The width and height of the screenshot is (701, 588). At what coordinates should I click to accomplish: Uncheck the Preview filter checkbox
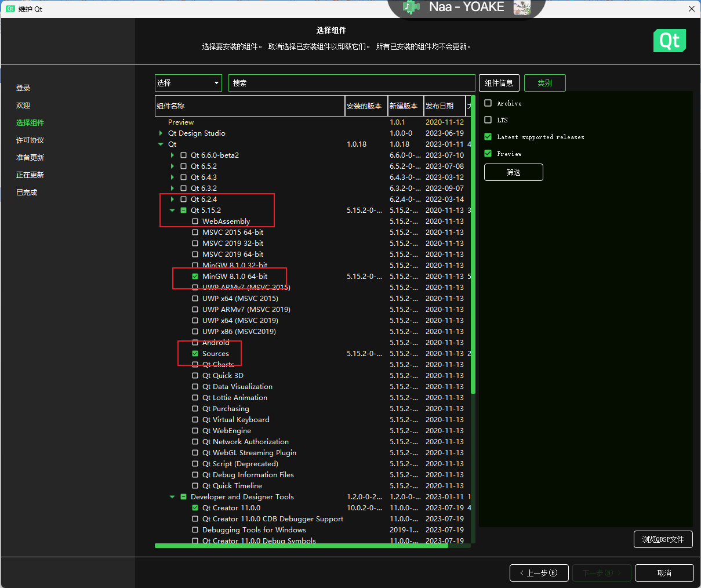[x=488, y=154]
